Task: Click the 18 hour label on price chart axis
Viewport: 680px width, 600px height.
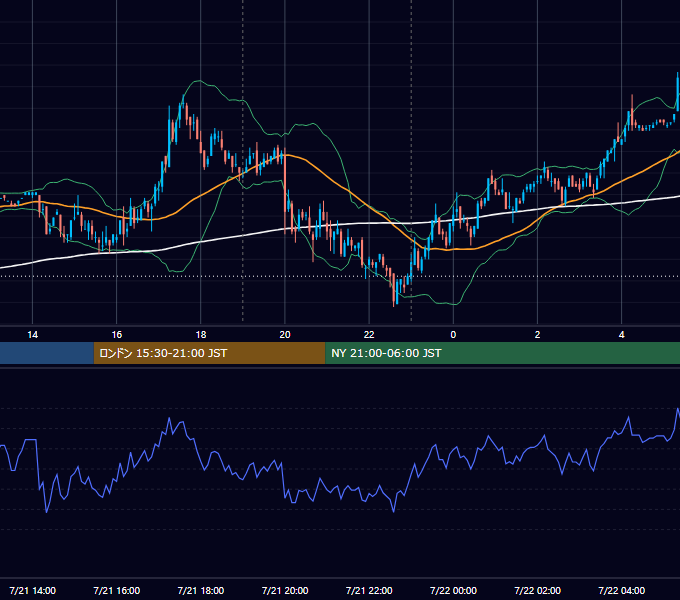Action: tap(201, 335)
